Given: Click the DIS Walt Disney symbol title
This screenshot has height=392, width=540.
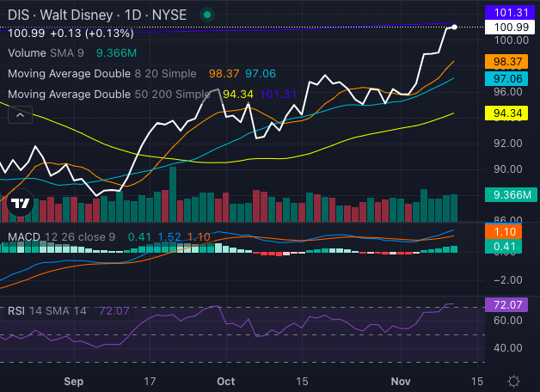Looking at the screenshot, I should [58, 15].
